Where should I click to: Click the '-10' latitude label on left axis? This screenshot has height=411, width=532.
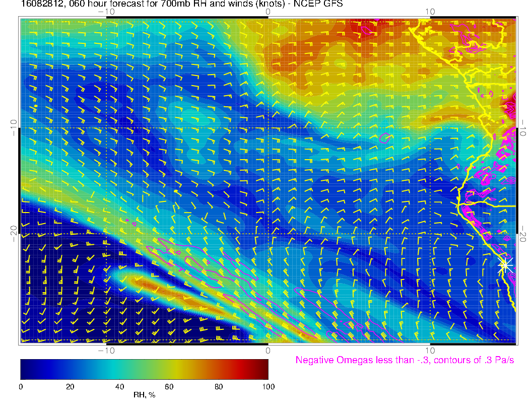pyautogui.click(x=14, y=128)
